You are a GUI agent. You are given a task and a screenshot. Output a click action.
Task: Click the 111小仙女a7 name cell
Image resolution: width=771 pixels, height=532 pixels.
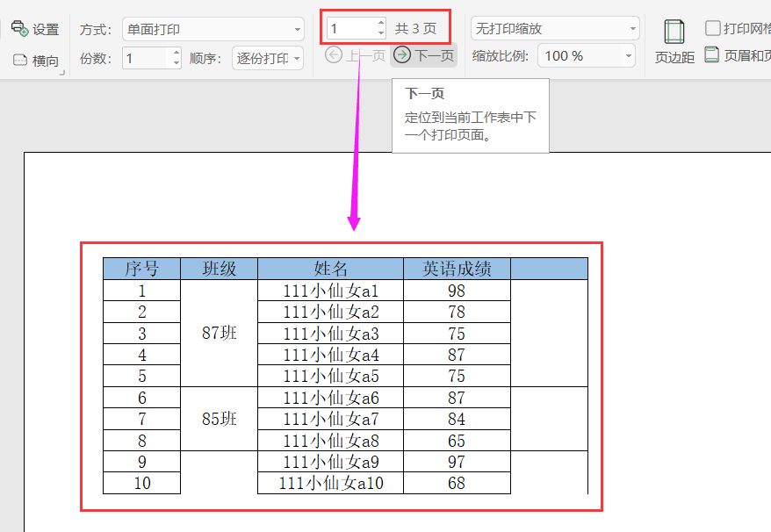[x=330, y=419]
